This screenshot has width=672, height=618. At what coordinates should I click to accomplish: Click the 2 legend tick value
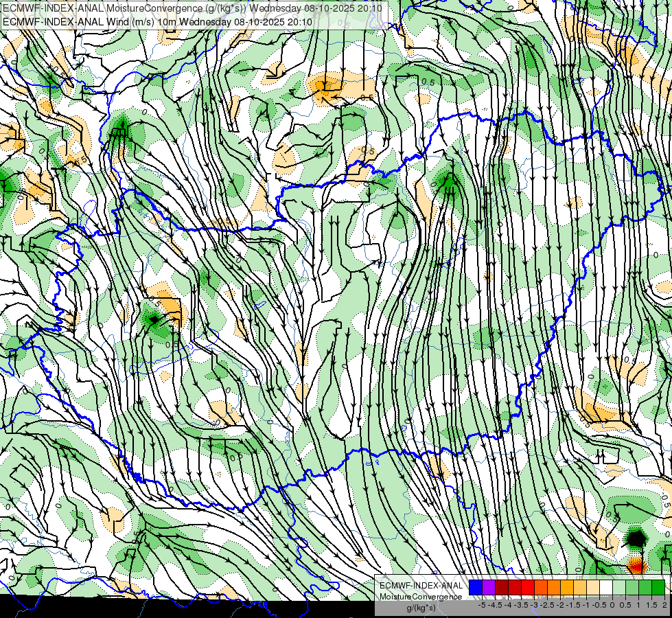664,605
